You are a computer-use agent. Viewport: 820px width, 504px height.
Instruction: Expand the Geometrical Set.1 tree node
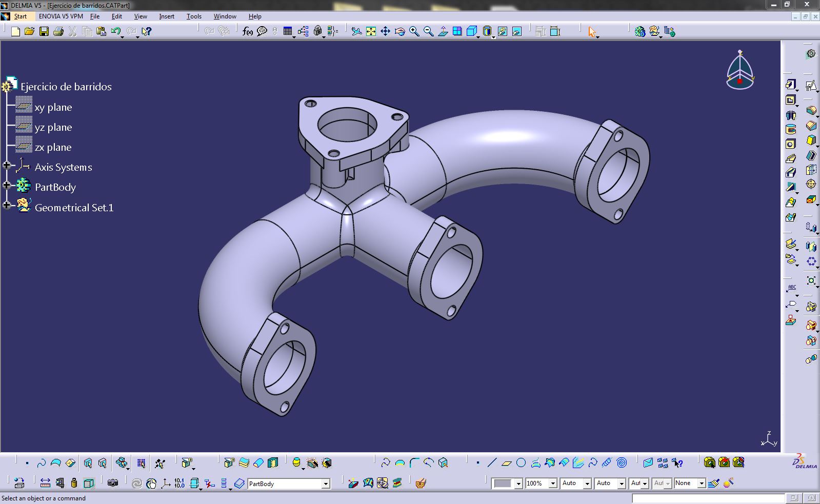(7, 205)
